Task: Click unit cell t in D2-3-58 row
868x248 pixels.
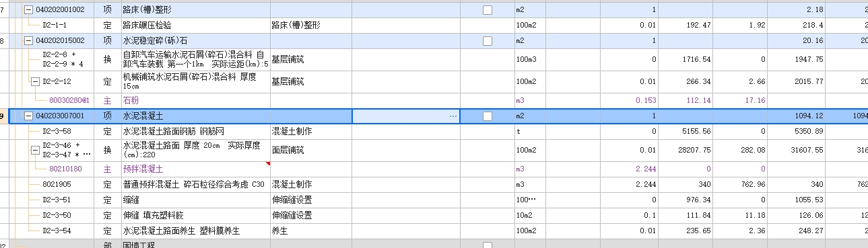Action: 518,131
